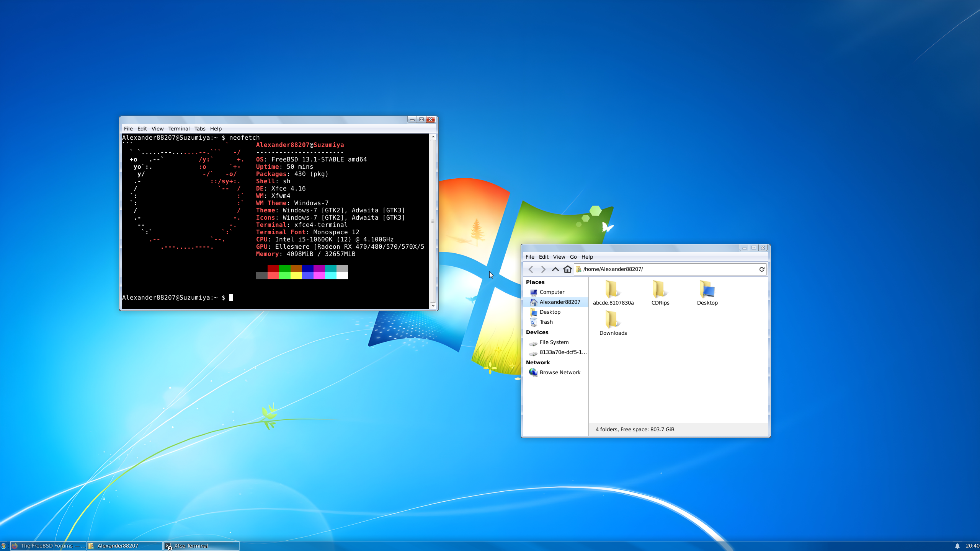Open the 8133a70e-dcf5-1... device
980x551 pixels.
tap(555, 352)
